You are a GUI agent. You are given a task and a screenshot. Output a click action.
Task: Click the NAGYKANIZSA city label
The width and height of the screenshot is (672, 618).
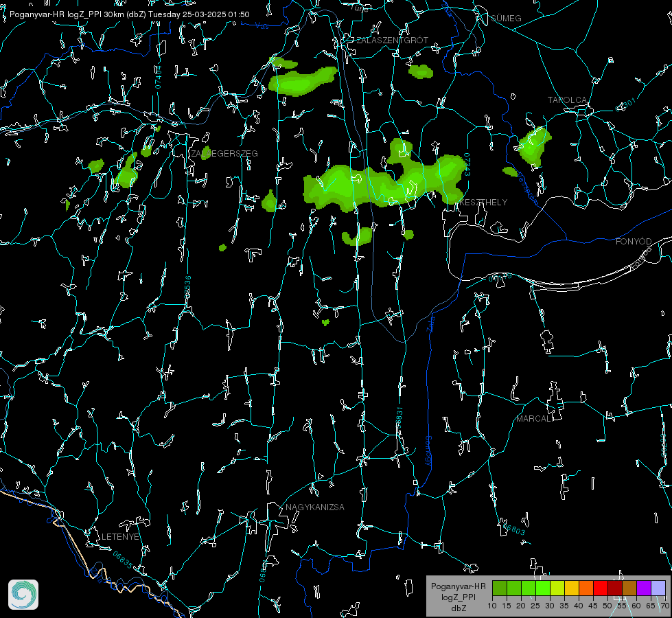(315, 507)
